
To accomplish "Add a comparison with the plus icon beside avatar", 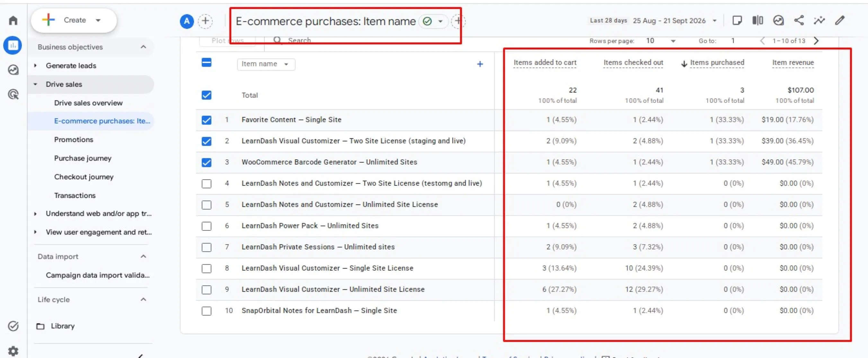I will (x=205, y=21).
